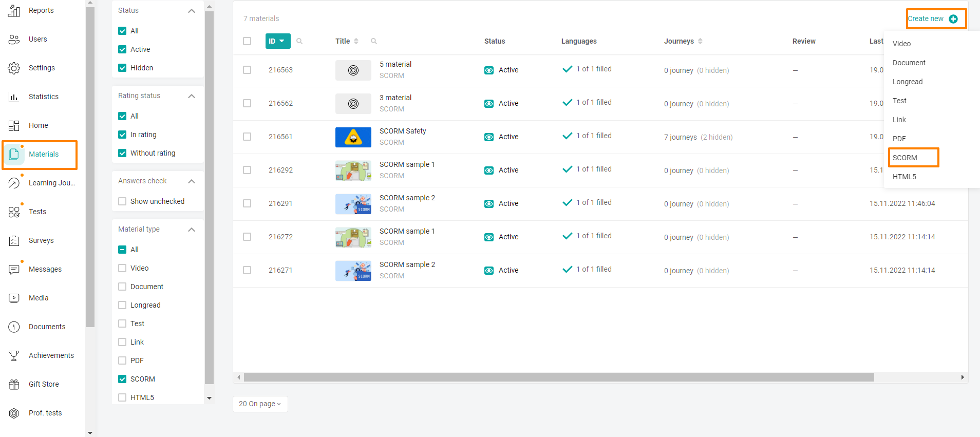
Task: Click the plus icon beside Create new
Action: (x=953, y=19)
